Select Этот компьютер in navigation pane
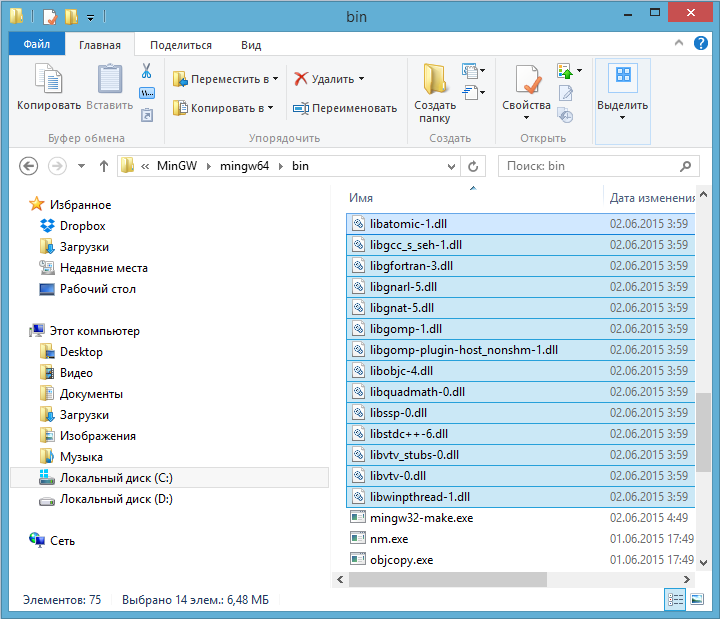The height and width of the screenshot is (619, 720). (x=85, y=331)
